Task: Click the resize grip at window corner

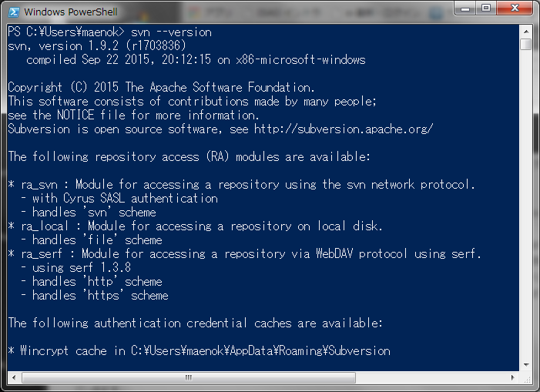Action: (x=525, y=378)
